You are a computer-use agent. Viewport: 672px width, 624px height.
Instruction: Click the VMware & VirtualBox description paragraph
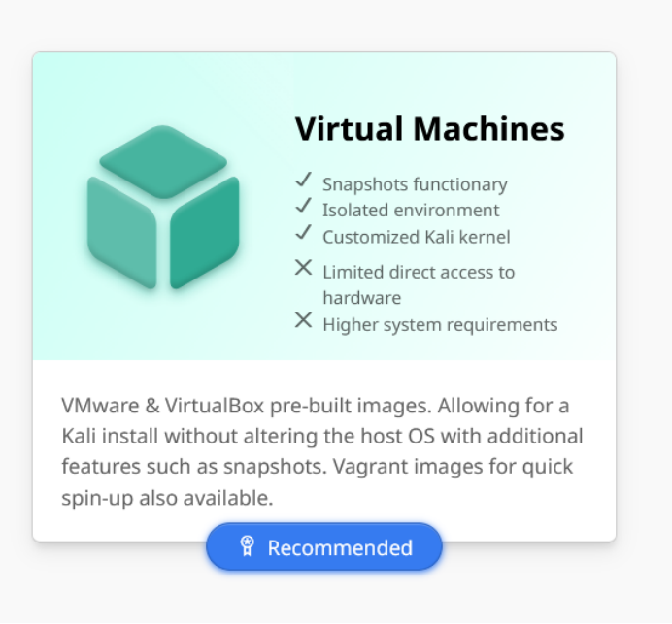tap(322, 452)
